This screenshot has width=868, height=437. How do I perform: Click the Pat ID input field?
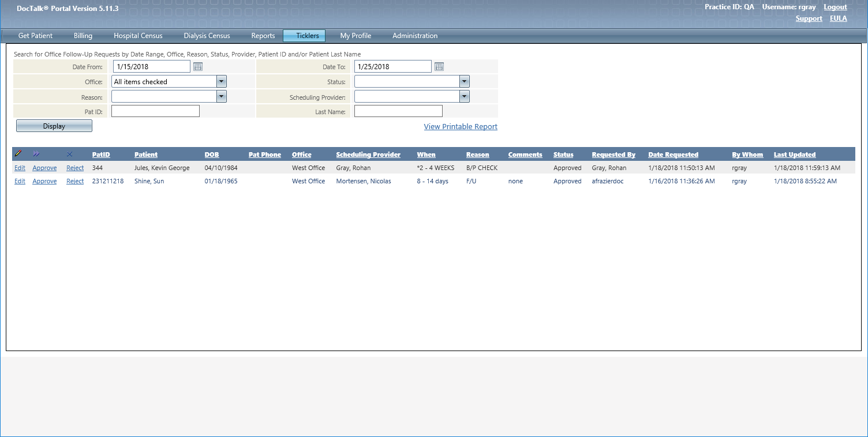click(x=155, y=111)
